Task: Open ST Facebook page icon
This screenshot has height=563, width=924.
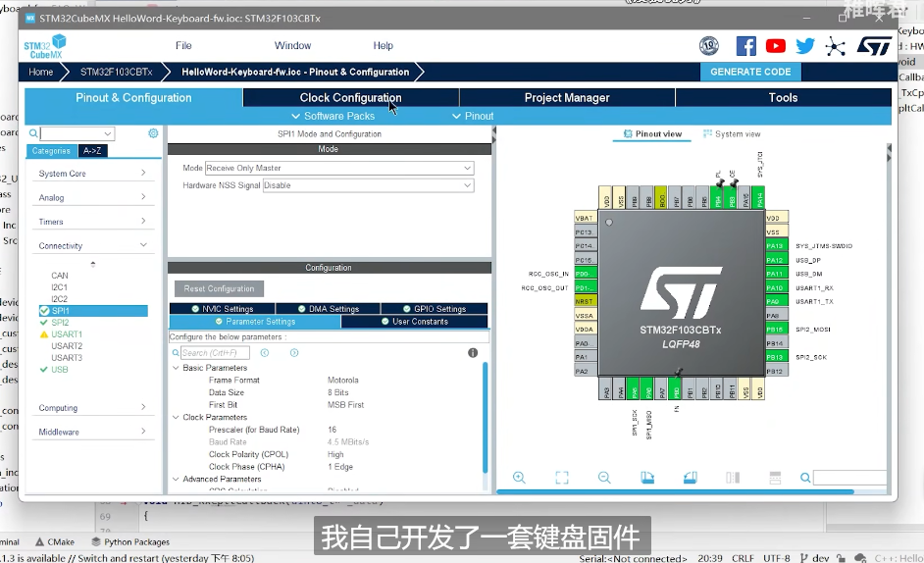Action: pos(746,46)
